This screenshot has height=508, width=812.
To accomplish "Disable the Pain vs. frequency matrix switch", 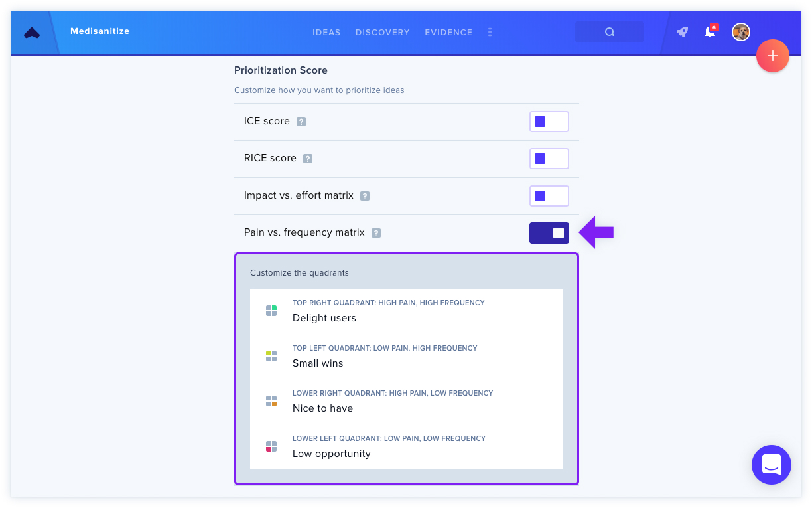I will point(549,233).
